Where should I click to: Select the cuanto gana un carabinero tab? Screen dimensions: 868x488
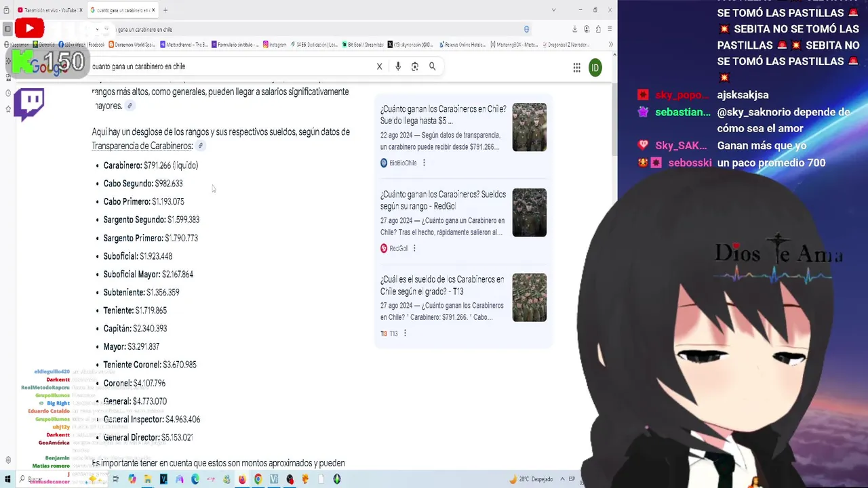[122, 10]
